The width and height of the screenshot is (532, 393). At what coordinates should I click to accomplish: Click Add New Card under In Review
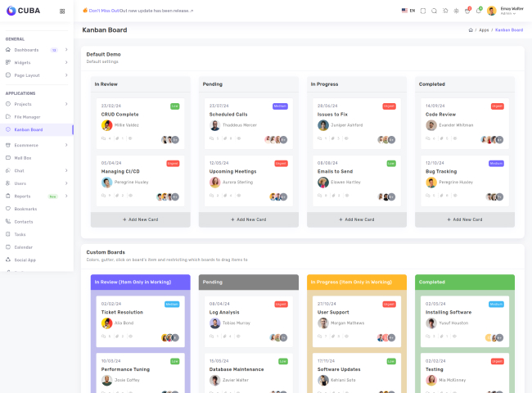(x=141, y=219)
